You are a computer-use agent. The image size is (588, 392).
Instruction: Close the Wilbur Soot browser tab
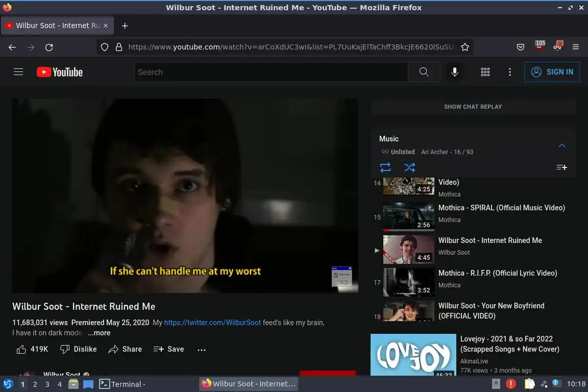[106, 26]
